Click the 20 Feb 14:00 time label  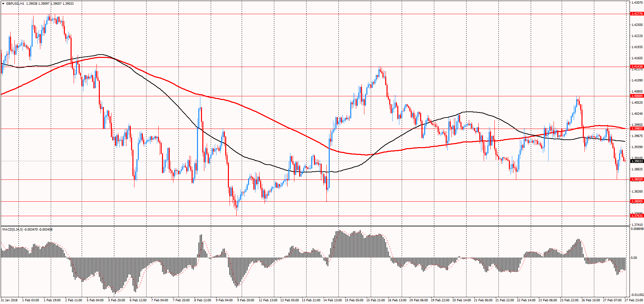[461, 300]
